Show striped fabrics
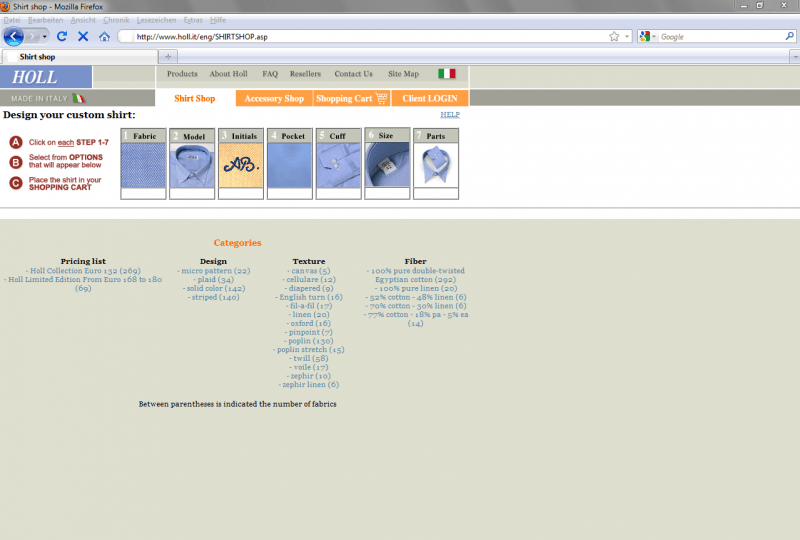Viewport: 800px width, 540px height. pyautogui.click(x=214, y=297)
